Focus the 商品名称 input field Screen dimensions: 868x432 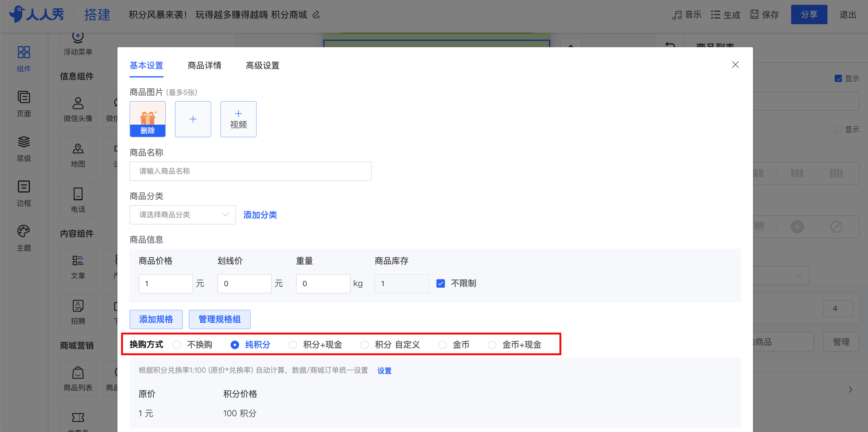250,171
